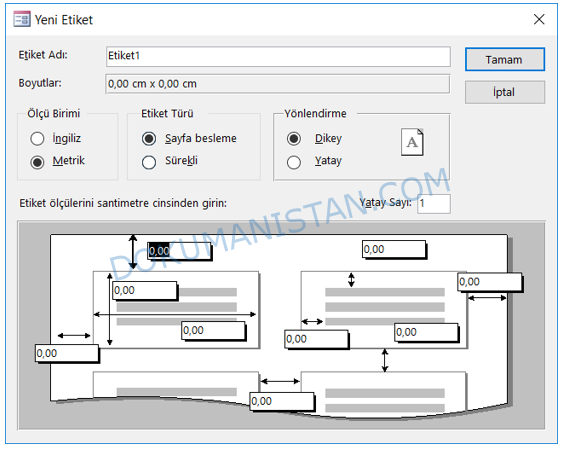Click the portrait page orientation preview icon
Image resolution: width=564 pixels, height=450 pixels.
coord(412,142)
